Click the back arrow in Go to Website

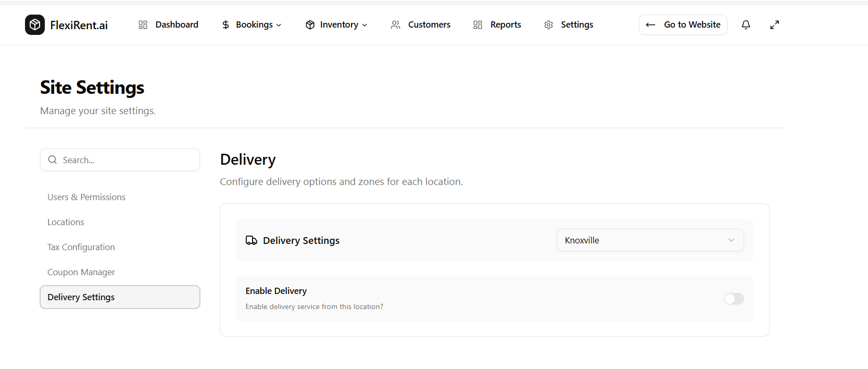pos(650,24)
